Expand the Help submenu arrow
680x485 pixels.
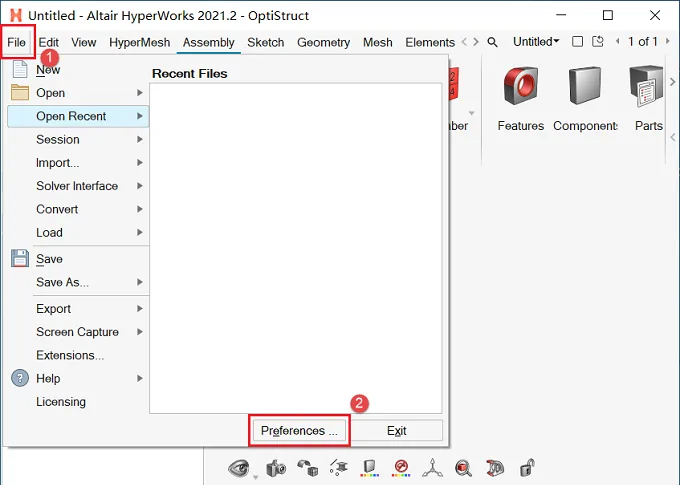(x=140, y=378)
